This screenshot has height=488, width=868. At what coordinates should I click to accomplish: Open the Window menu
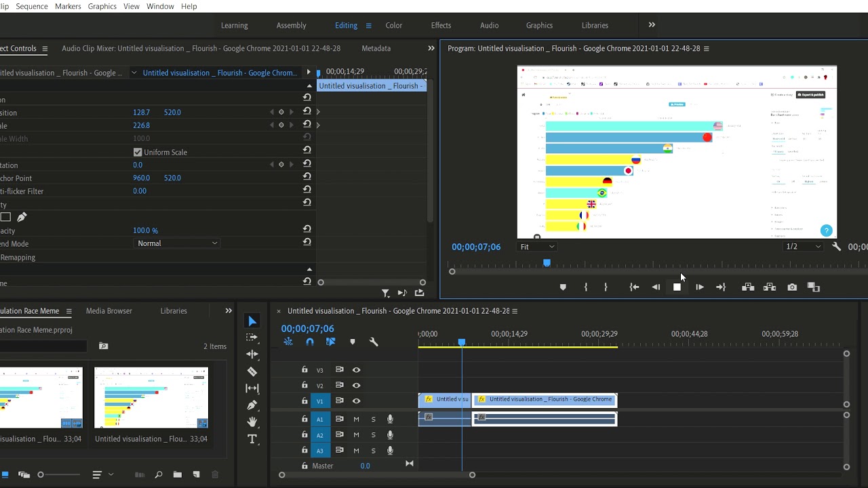pos(160,6)
